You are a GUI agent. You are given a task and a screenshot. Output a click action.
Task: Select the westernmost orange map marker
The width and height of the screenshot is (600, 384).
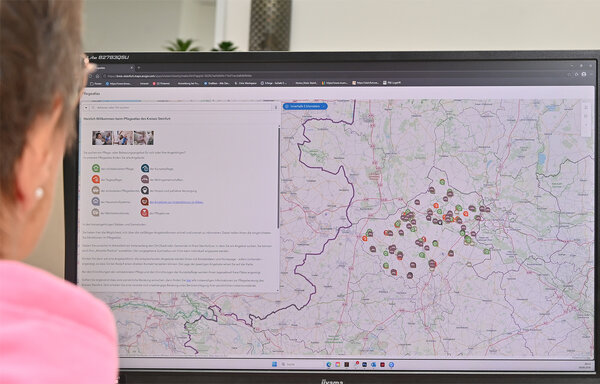pos(364,238)
